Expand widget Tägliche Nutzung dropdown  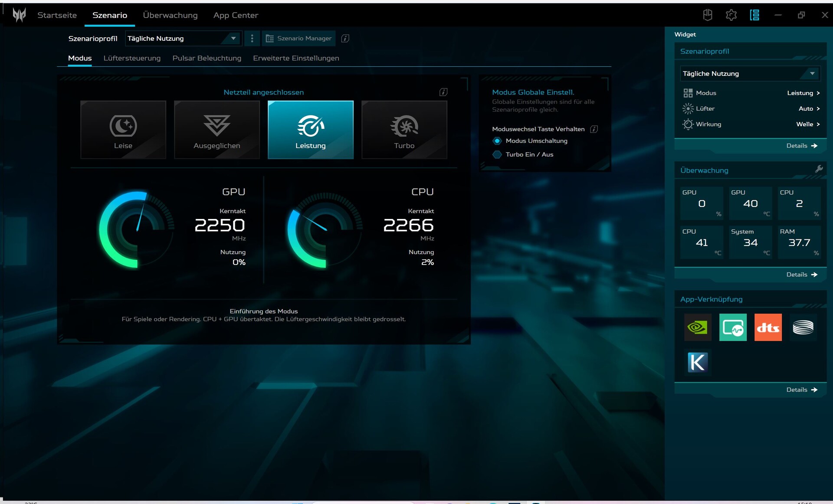pos(750,74)
